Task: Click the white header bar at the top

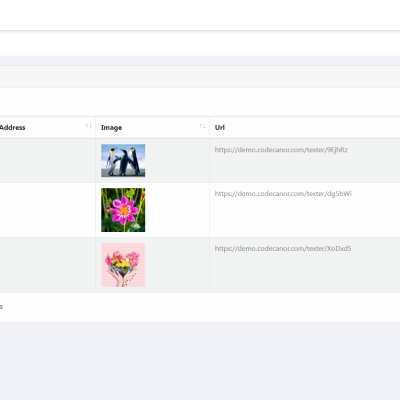Action: tap(200, 15)
